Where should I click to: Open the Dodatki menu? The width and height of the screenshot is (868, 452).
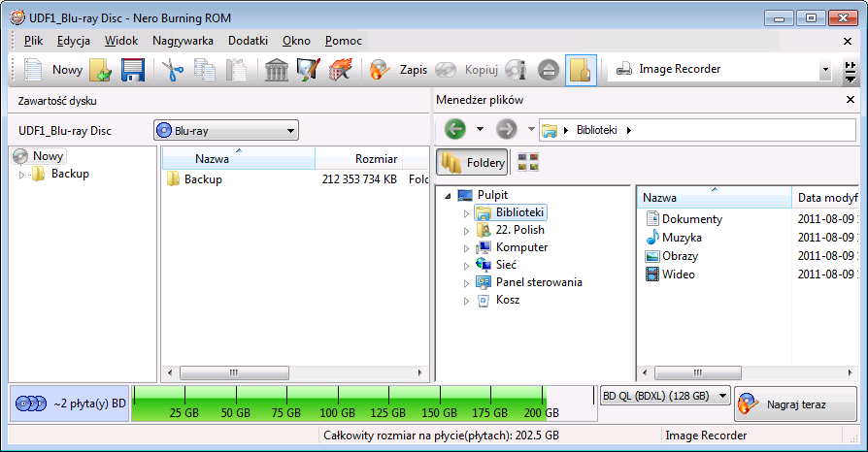(x=248, y=41)
